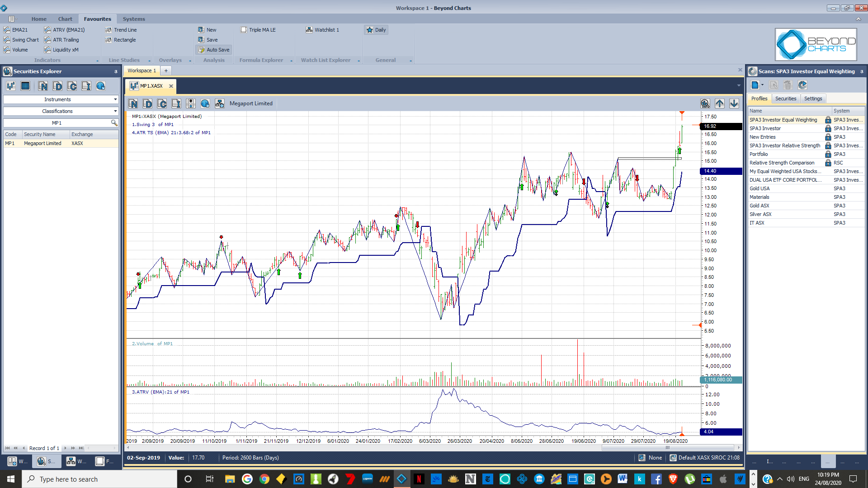Click the D icon in Securities Explorer toolbar
The image size is (868, 488).
[x=57, y=86]
